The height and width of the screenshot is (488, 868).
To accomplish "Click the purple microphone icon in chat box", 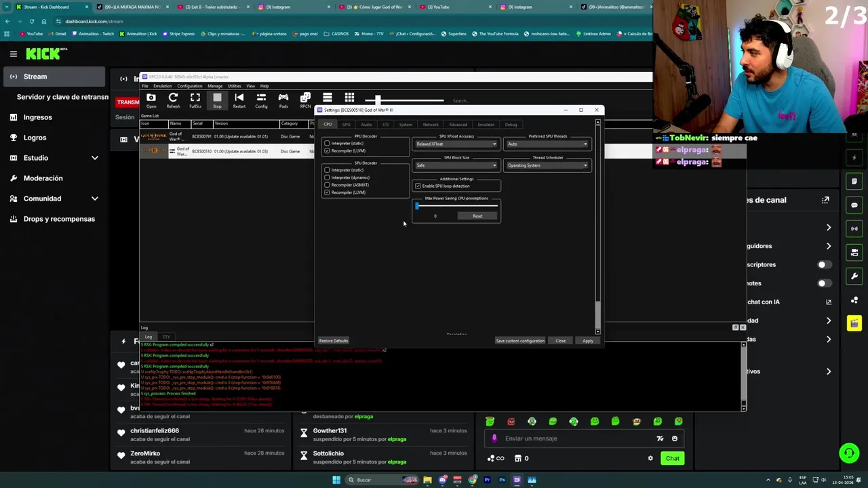I will [494, 439].
